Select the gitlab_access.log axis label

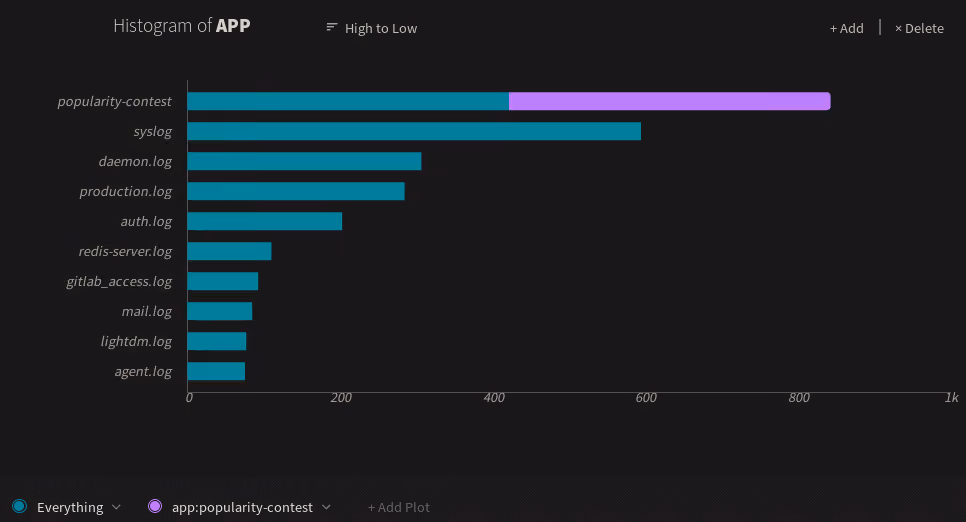pyautogui.click(x=119, y=282)
